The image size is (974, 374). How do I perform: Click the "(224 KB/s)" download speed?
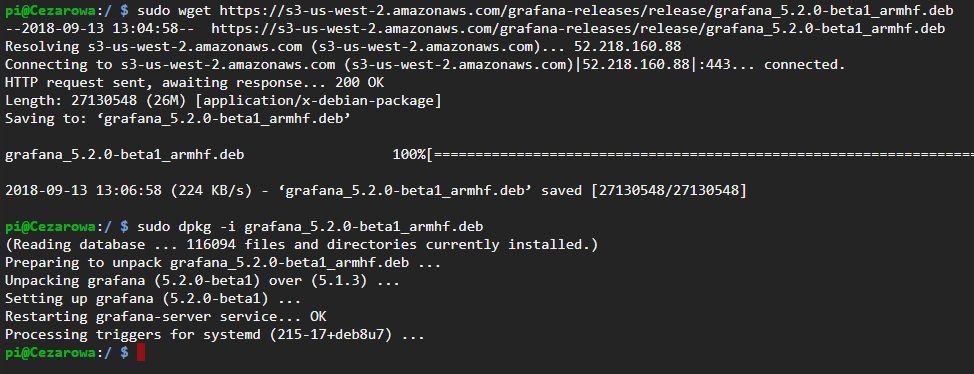pyautogui.click(x=212, y=191)
